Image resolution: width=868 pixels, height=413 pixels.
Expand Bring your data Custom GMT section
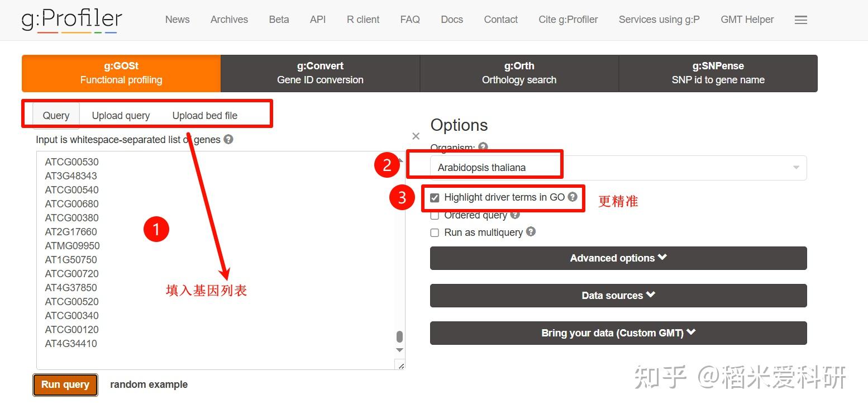(617, 333)
